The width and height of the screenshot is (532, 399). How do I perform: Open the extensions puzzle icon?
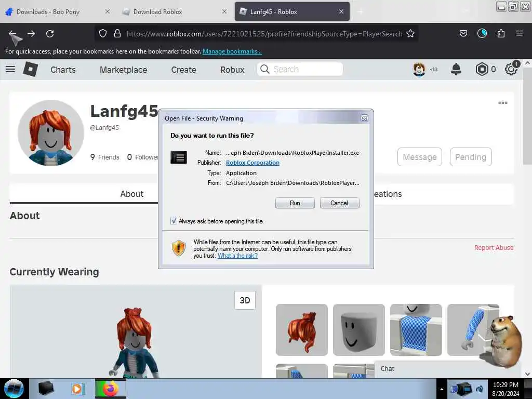tap(501, 33)
